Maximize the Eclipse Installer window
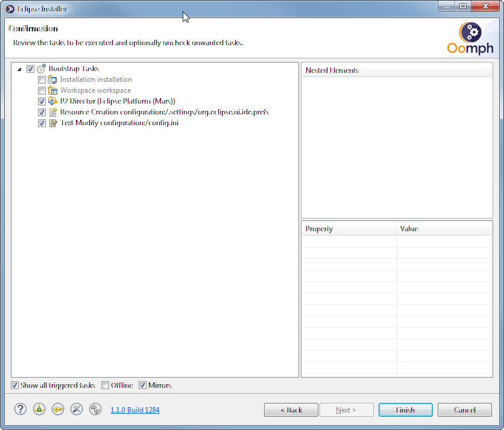Screen dimensions: 504x430 click(463, 6)
